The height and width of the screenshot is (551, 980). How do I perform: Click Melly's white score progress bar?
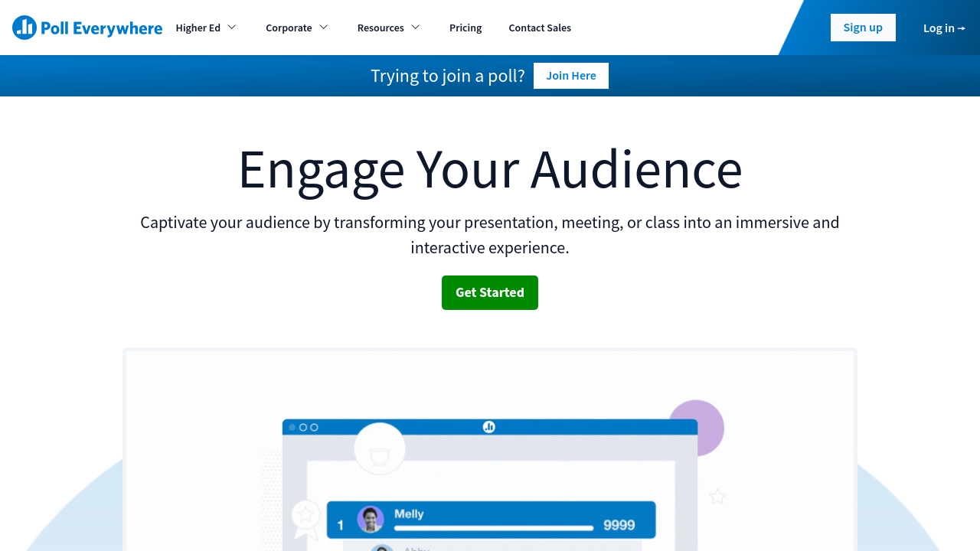coord(494,528)
